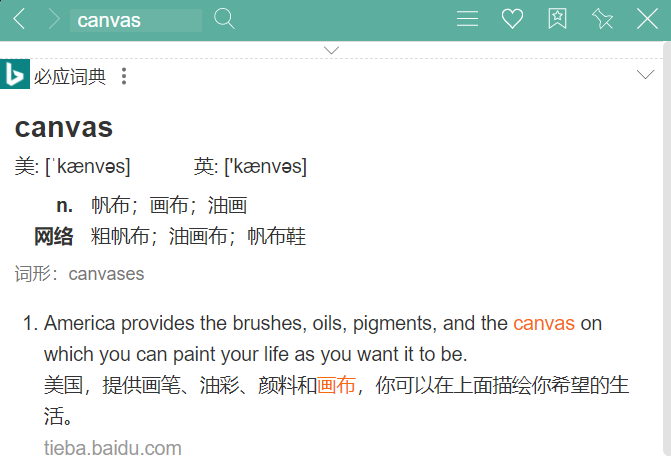Collapse the 必应词典 section chevron
671x468 pixels.
click(645, 75)
